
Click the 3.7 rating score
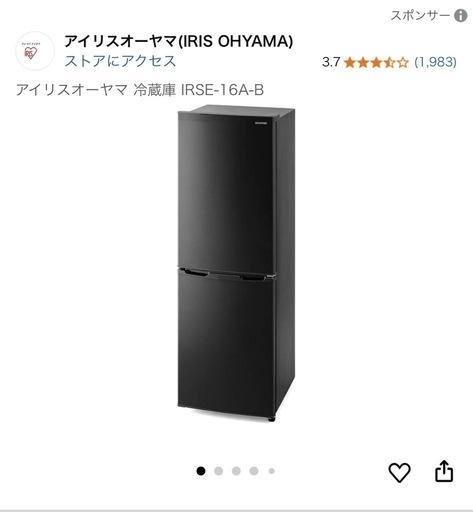331,62
